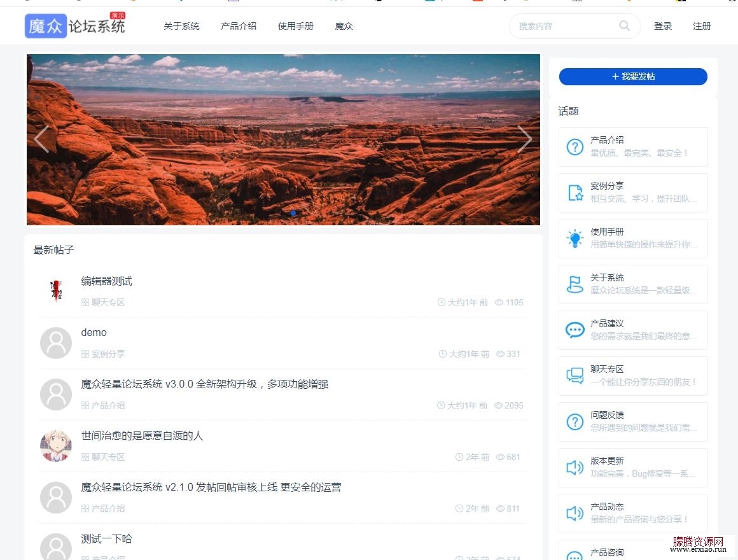Select the blue carousel indicator dot
Image resolution: width=738 pixels, height=560 pixels.
pyautogui.click(x=293, y=213)
